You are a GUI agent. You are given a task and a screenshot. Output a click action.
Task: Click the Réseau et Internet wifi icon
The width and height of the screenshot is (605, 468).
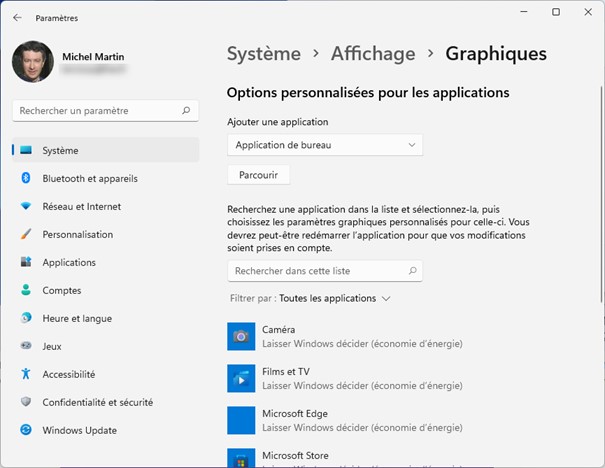coord(26,206)
